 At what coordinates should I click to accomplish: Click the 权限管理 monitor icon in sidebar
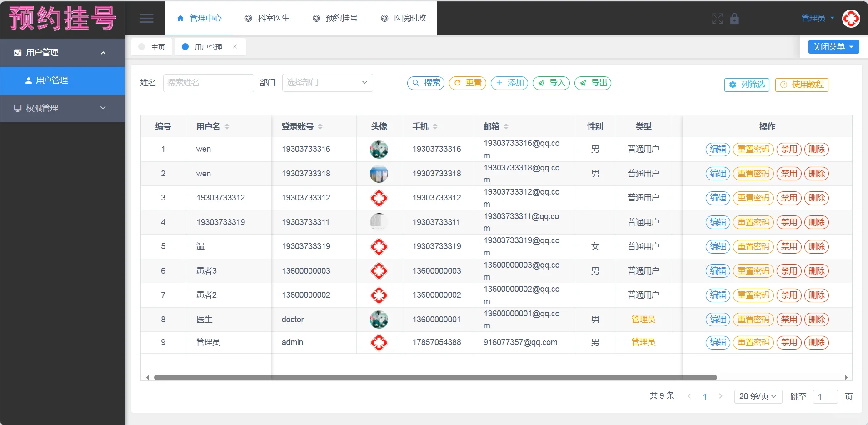(x=17, y=108)
